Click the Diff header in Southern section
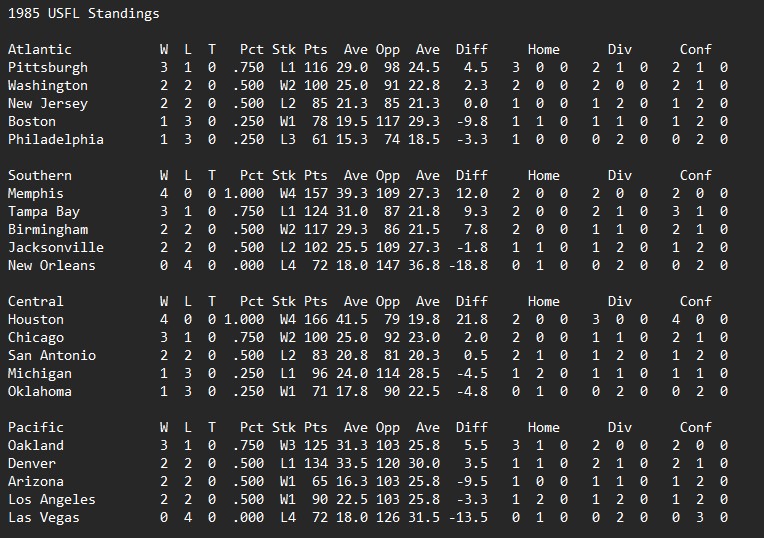Viewport: 764px width, 538px height. (x=471, y=175)
